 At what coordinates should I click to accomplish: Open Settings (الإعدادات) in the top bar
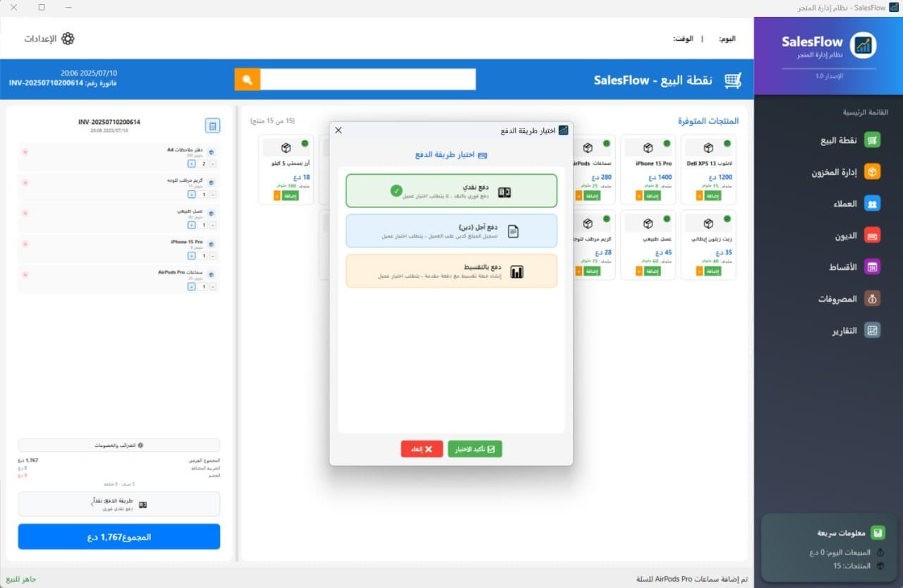pyautogui.click(x=49, y=39)
